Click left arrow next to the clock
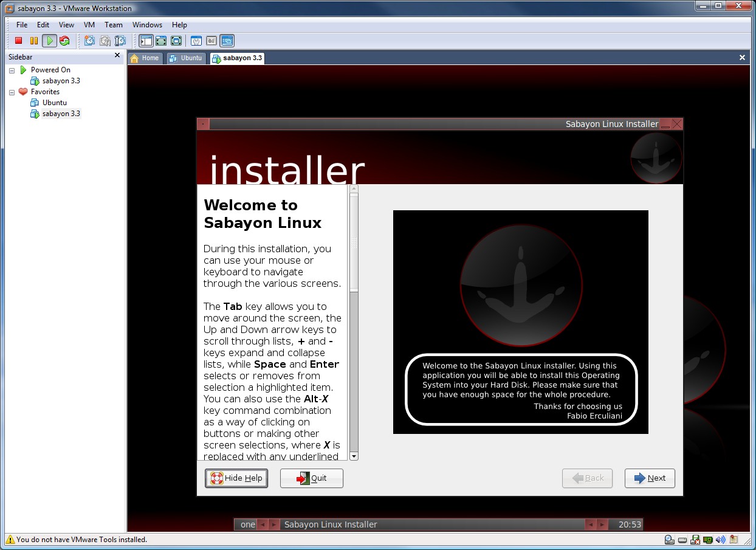This screenshot has width=756, height=550. coord(590,524)
